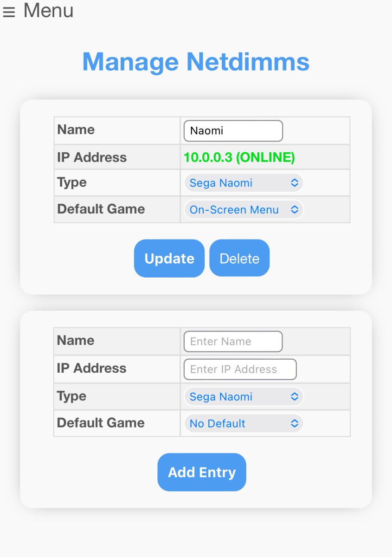Focus the Enter Name input field
Viewport: 392px width, 557px height.
[x=233, y=342]
